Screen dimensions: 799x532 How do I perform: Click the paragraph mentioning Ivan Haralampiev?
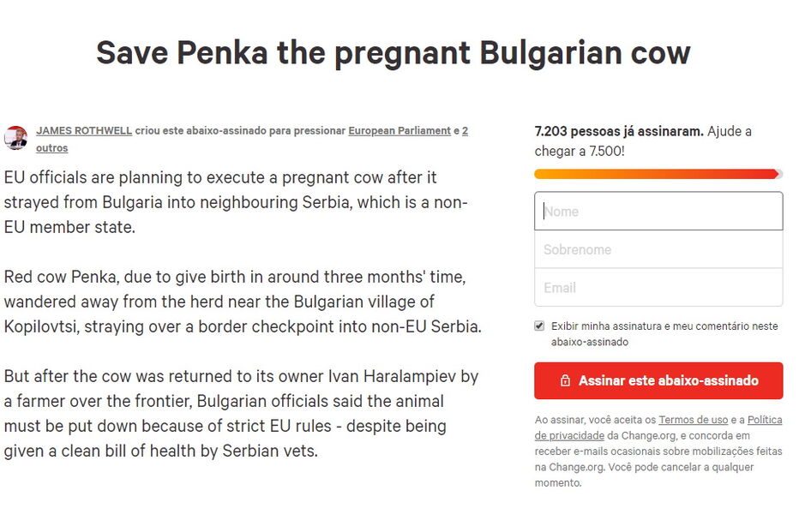pyautogui.click(x=241, y=414)
